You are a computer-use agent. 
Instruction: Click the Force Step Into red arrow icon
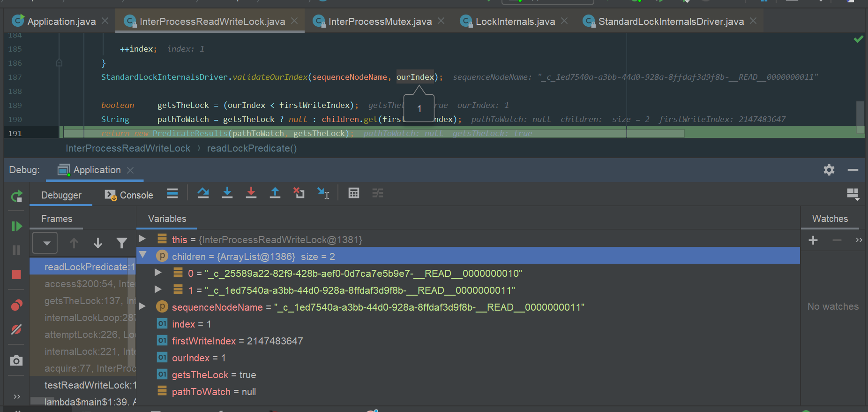pyautogui.click(x=251, y=193)
